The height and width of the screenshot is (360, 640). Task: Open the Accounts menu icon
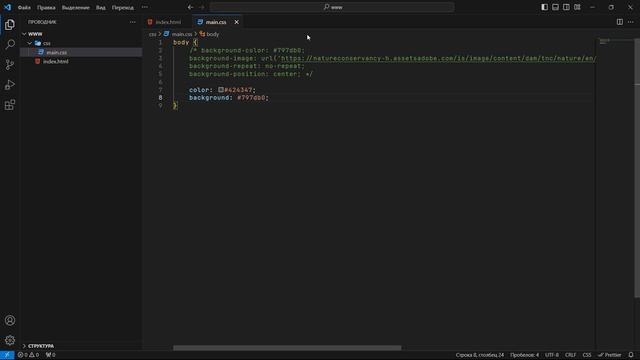(10, 320)
